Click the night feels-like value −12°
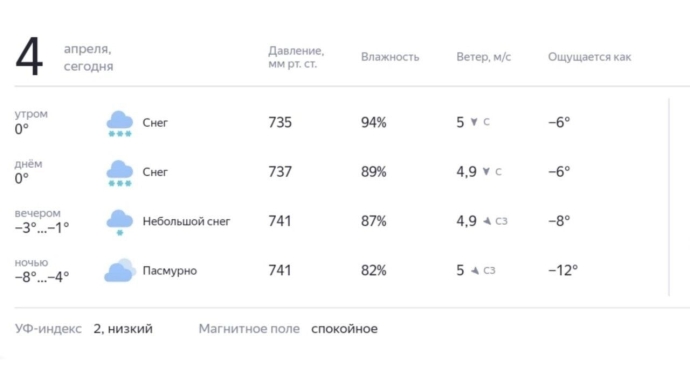 tap(563, 270)
